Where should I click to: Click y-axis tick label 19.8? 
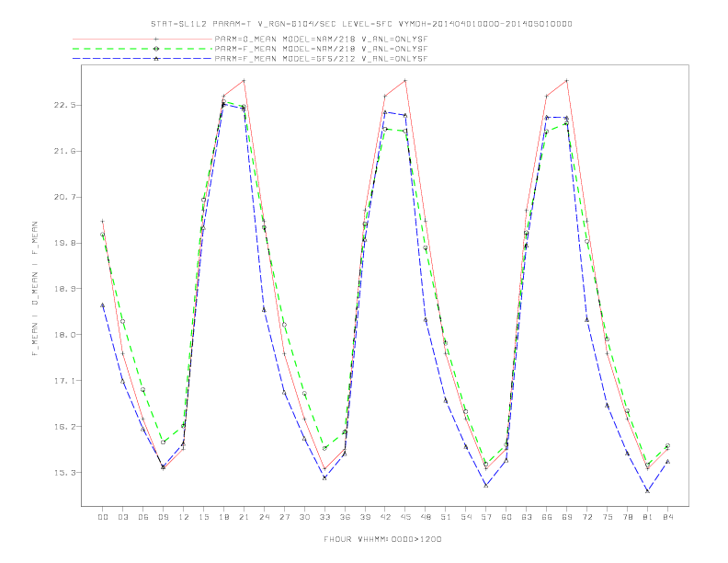coord(64,244)
